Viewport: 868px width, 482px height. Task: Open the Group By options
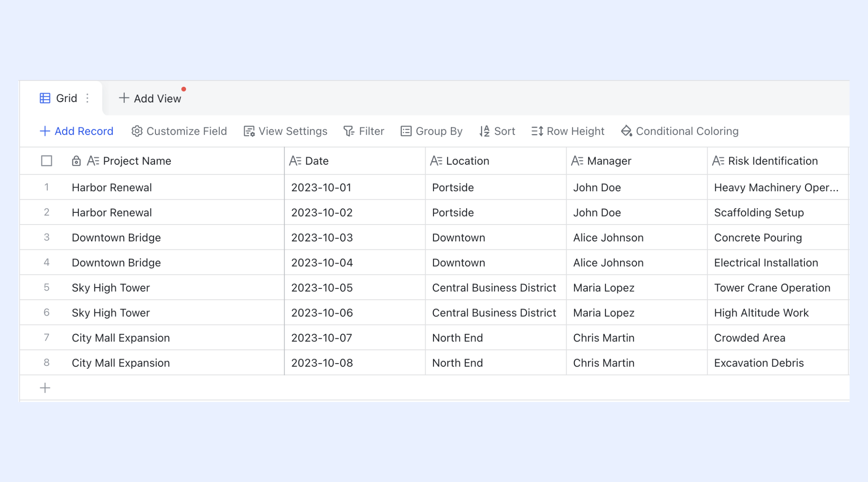432,131
